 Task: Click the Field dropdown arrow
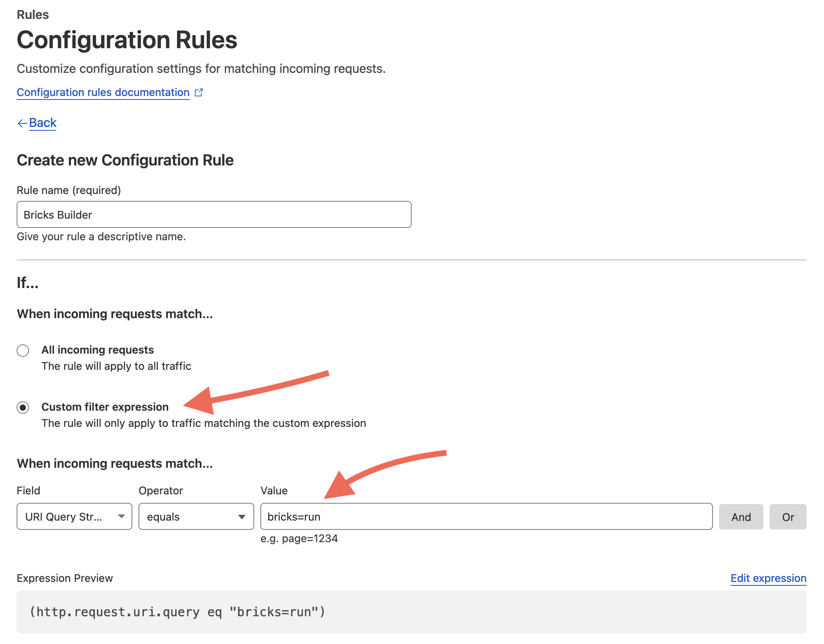tap(122, 517)
